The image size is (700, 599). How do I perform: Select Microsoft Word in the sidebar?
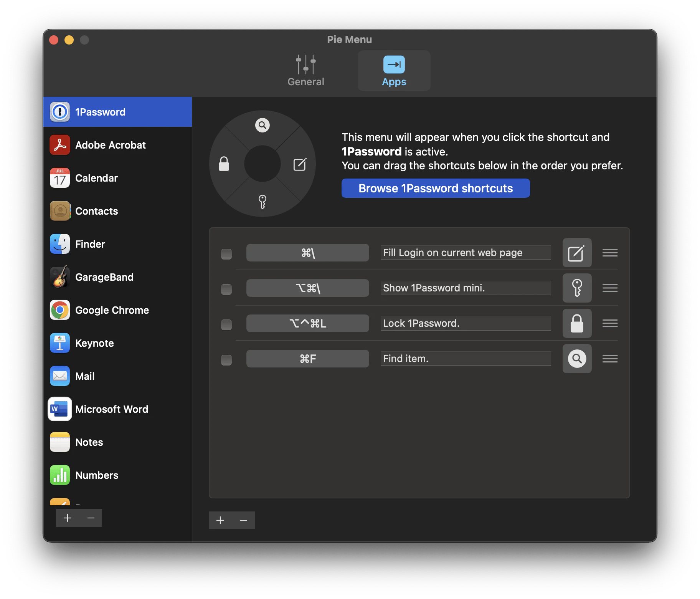(x=111, y=409)
